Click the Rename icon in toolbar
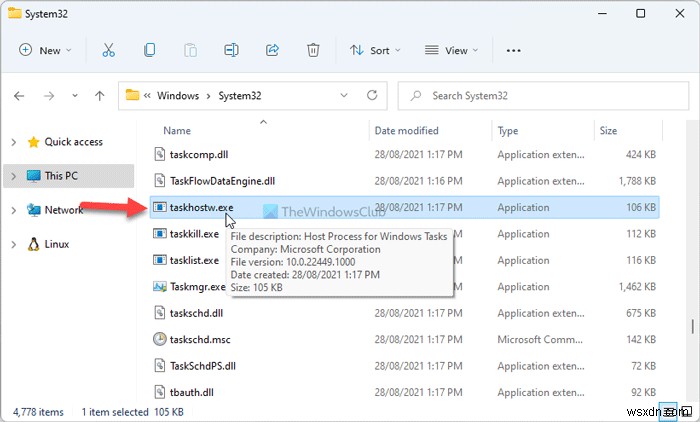This screenshot has width=700, height=422. click(231, 50)
